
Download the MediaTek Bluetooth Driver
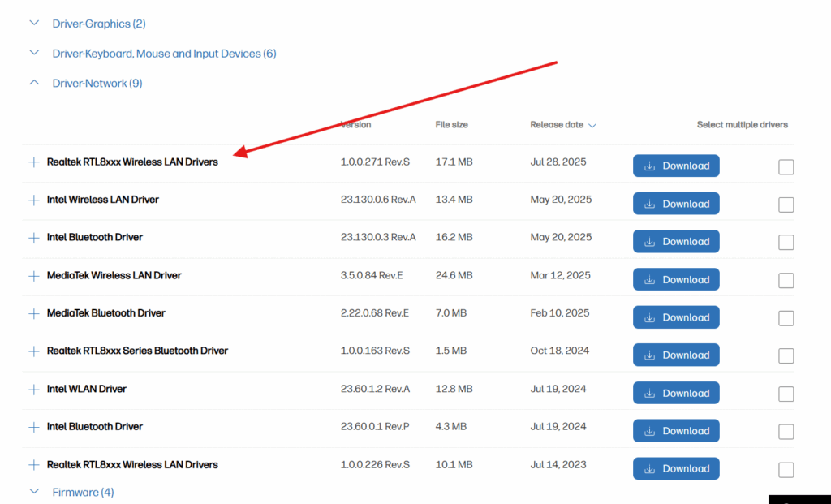676,317
